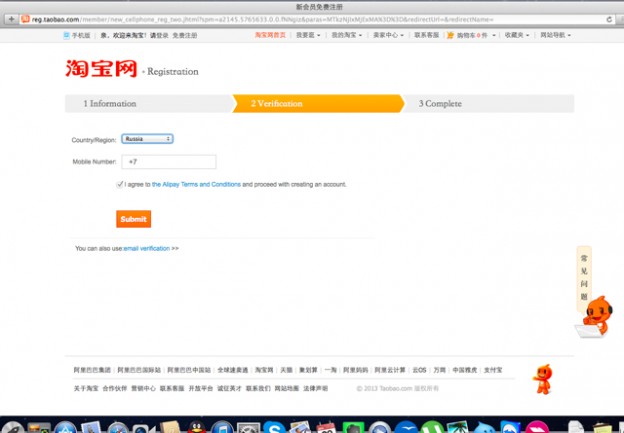Click the plus button left of the address bar
The width and height of the screenshot is (624, 433).
point(11,19)
